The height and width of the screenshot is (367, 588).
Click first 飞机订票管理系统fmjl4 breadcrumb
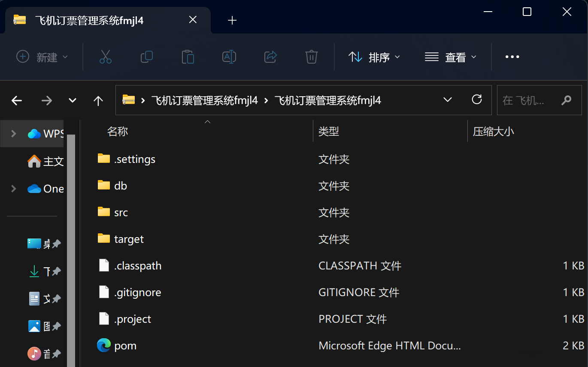(205, 101)
